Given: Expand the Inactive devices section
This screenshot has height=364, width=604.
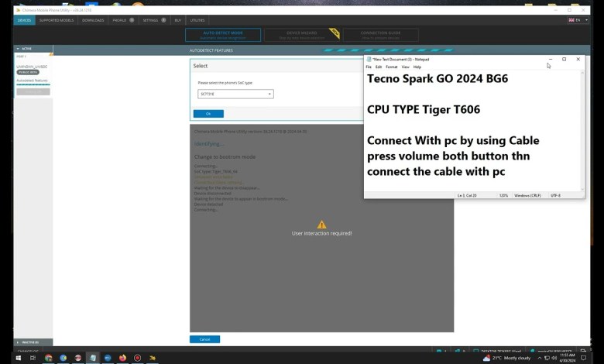Looking at the screenshot, I should pos(33,342).
